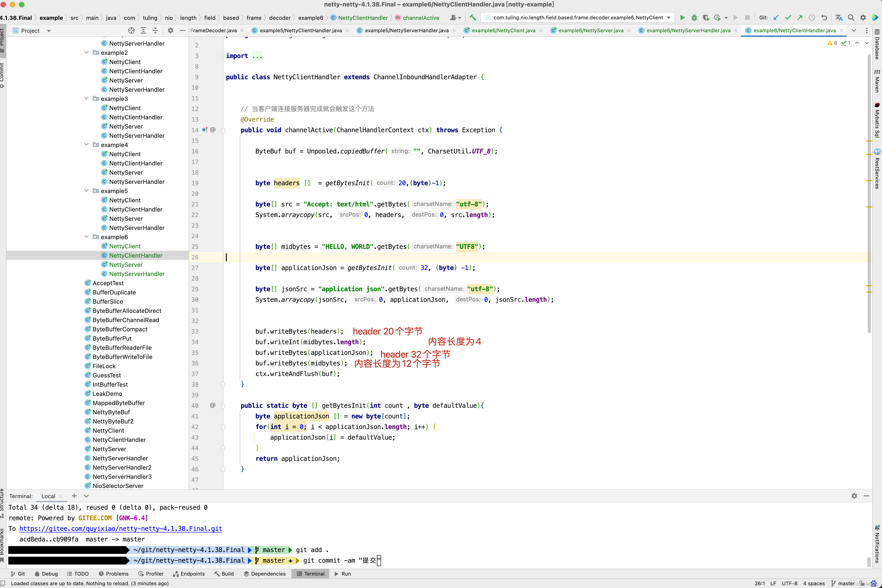
Task: Click the Build project hammer icon
Action: pos(473,18)
